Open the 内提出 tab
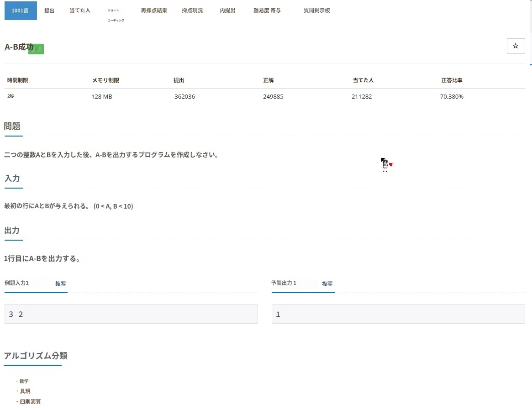This screenshot has width=532, height=410. tap(227, 11)
